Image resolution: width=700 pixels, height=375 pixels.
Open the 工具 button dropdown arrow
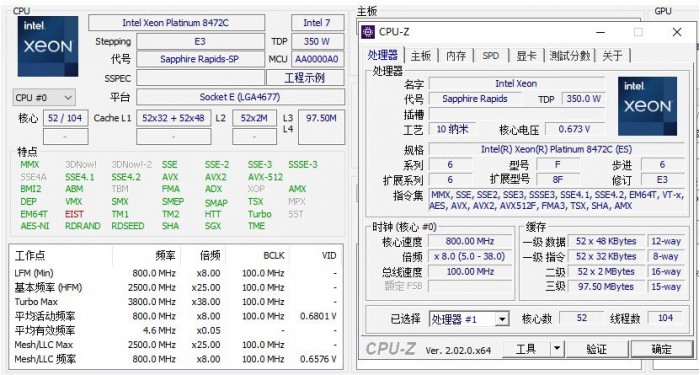556,349
